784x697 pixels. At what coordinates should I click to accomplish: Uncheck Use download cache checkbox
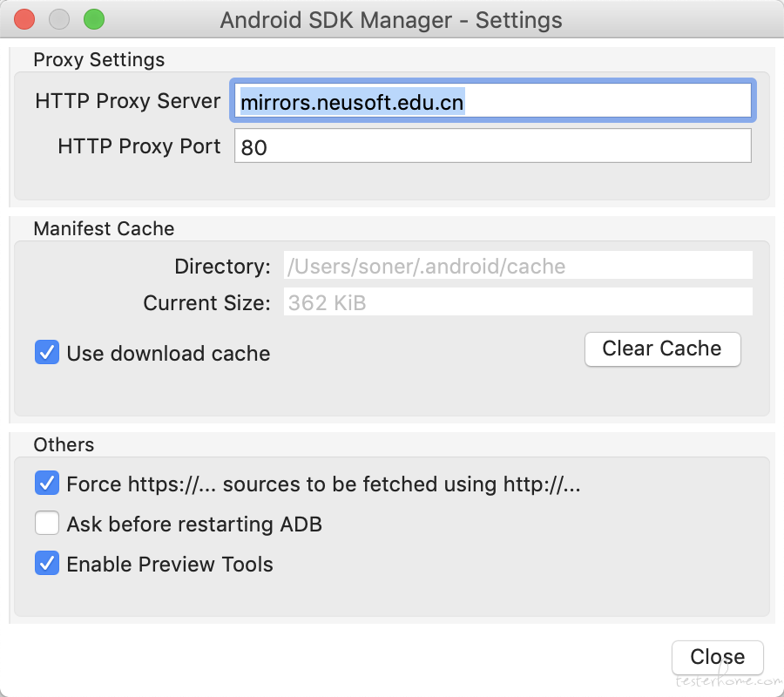[x=47, y=353]
